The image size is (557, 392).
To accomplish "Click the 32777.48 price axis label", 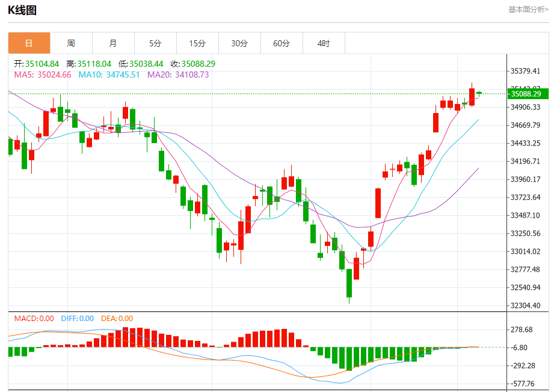I will tap(525, 269).
